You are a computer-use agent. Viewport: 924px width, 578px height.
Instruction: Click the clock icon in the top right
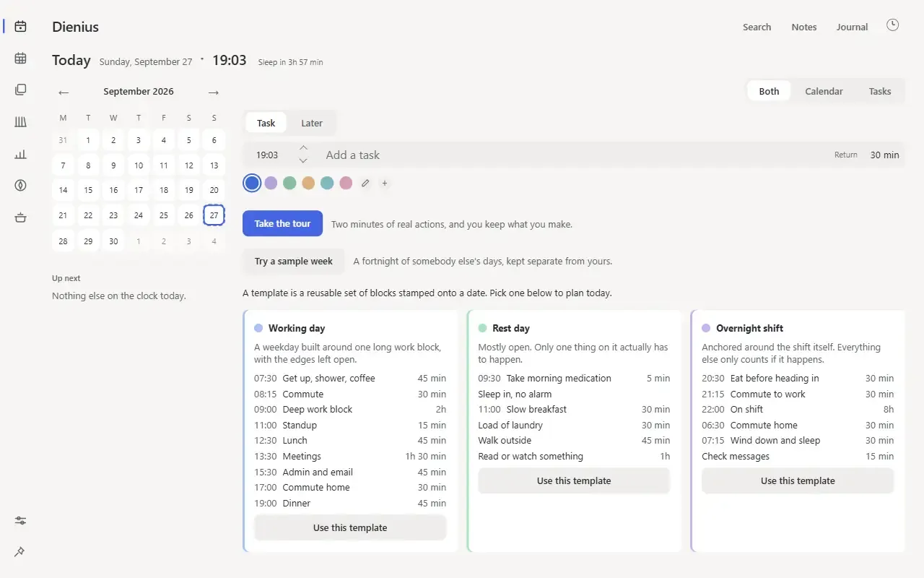point(893,25)
